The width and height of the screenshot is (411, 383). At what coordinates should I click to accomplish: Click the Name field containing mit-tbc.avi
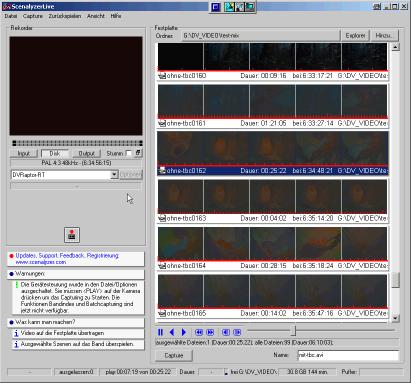[x=348, y=355]
